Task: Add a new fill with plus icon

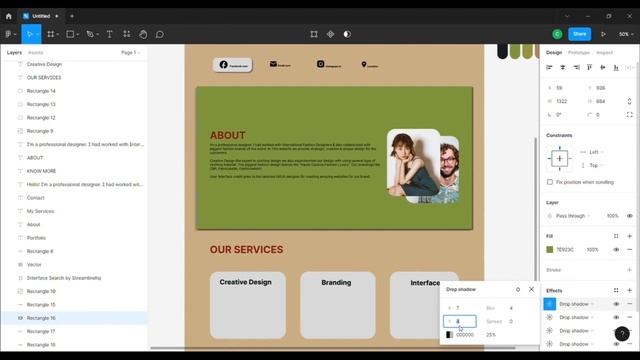Action: tap(629, 236)
